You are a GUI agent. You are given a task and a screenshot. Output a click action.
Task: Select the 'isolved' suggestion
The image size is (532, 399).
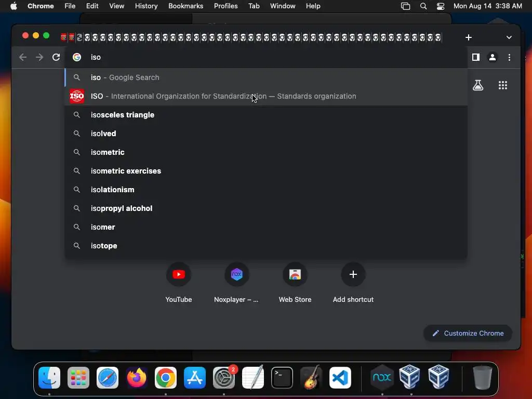coord(266,134)
